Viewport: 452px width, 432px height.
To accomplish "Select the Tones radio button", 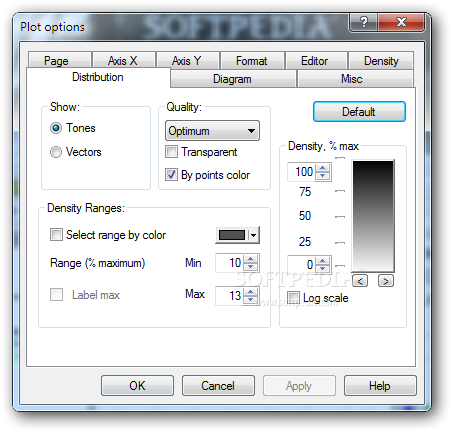I will (x=56, y=128).
